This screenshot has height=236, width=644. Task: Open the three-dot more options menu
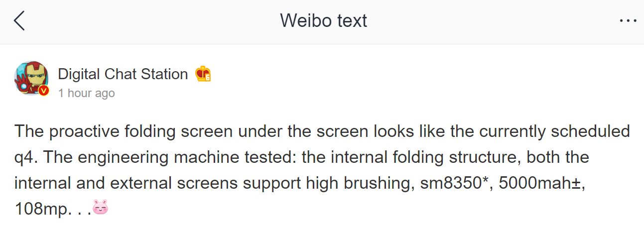pos(628,21)
